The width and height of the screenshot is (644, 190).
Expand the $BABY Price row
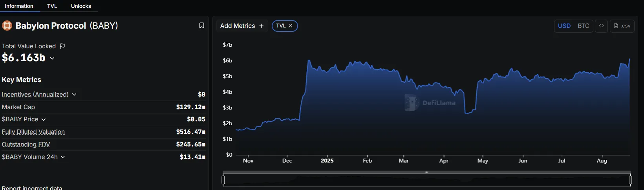coord(44,119)
